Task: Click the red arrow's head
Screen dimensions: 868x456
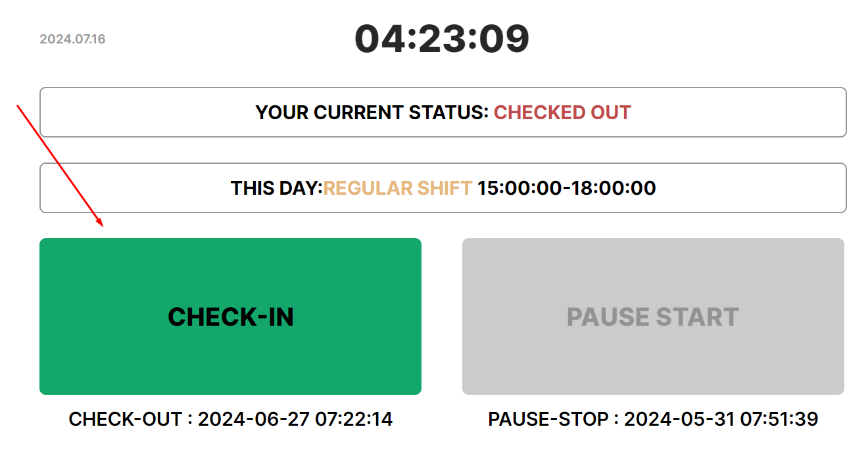Action: click(x=102, y=225)
